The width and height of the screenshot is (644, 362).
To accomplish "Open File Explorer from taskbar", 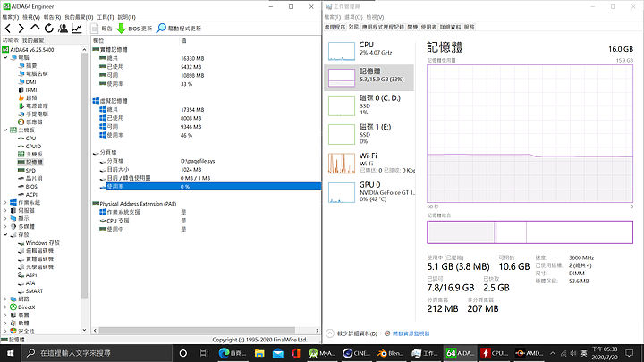I will pyautogui.click(x=259, y=353).
